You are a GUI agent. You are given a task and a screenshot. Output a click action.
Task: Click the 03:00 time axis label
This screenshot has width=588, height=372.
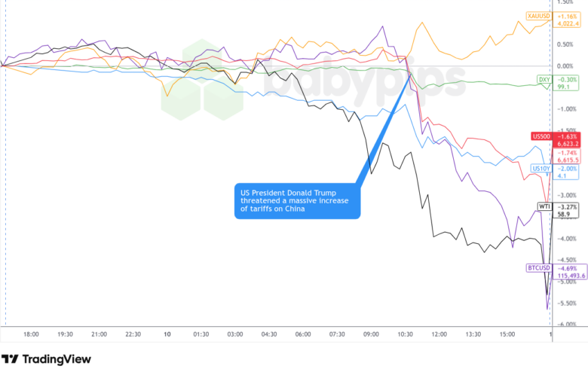tap(235, 334)
